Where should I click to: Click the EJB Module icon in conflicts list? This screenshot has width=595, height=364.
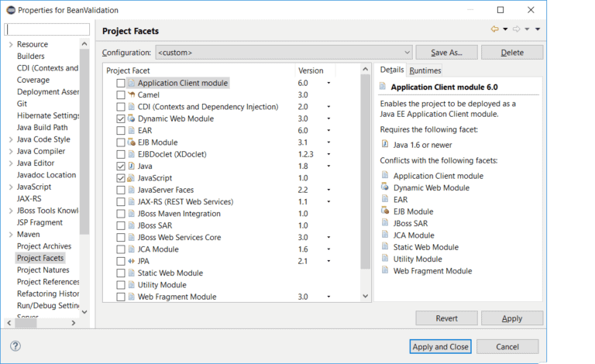385,211
